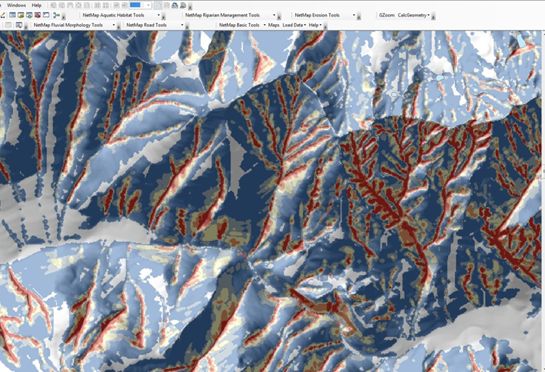Expand NetMap Aquatic Habitat Tools dropdown
Viewport: 545px width, 372px height.
158,15
